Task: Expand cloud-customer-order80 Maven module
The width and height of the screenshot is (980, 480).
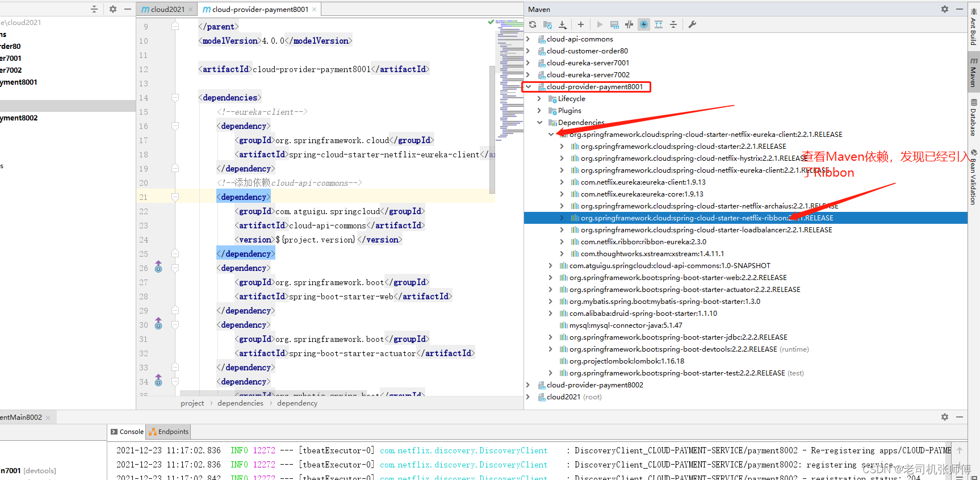Action: (x=528, y=51)
